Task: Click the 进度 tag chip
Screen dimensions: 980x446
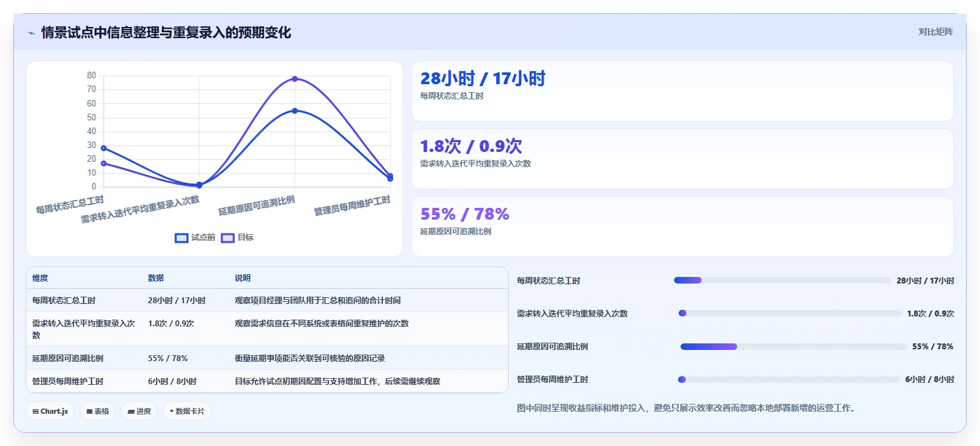Action: [139, 411]
